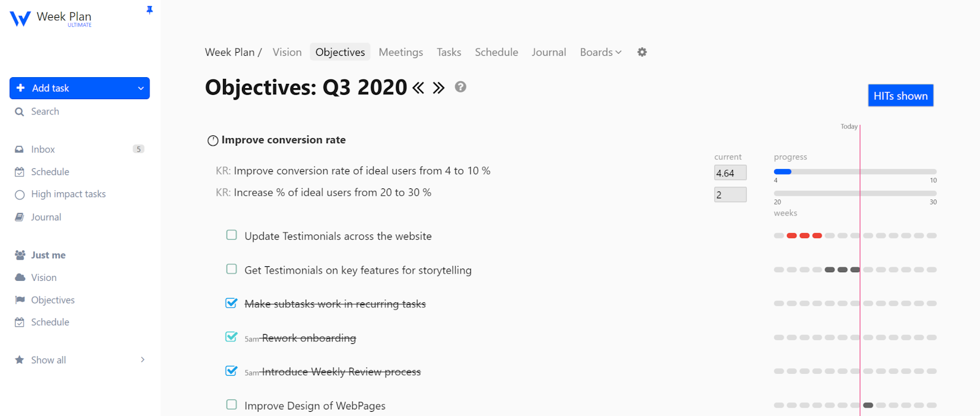Go to previous quarter with double-left arrows

pyautogui.click(x=418, y=88)
